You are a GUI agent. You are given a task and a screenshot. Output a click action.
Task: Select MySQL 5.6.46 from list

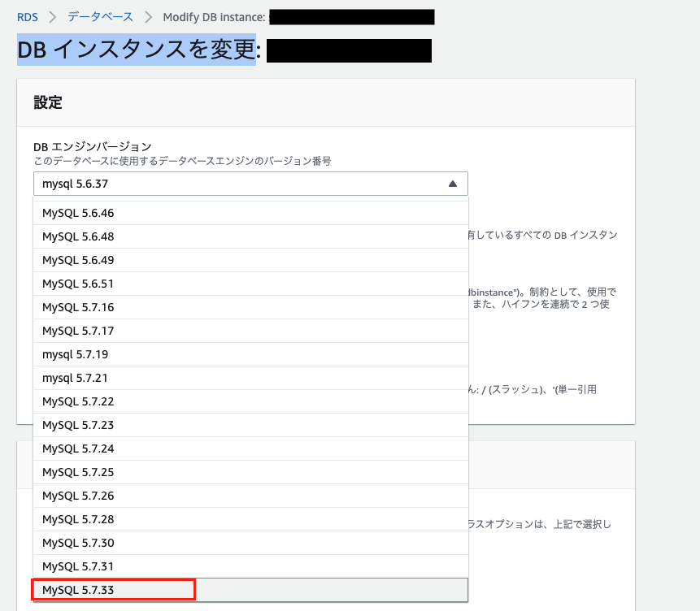250,213
